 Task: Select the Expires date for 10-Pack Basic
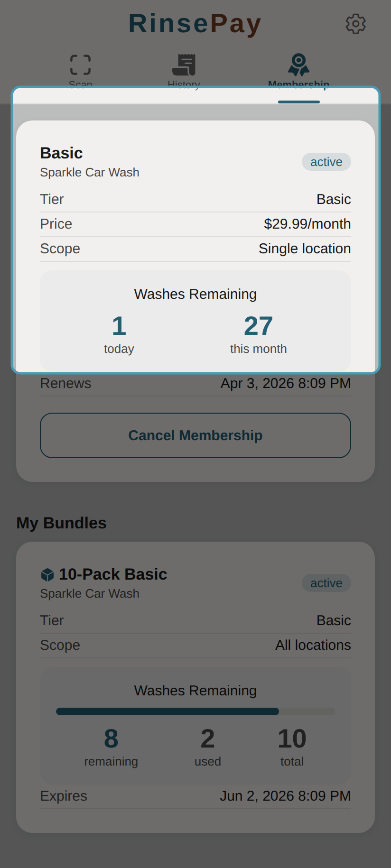pyautogui.click(x=195, y=796)
